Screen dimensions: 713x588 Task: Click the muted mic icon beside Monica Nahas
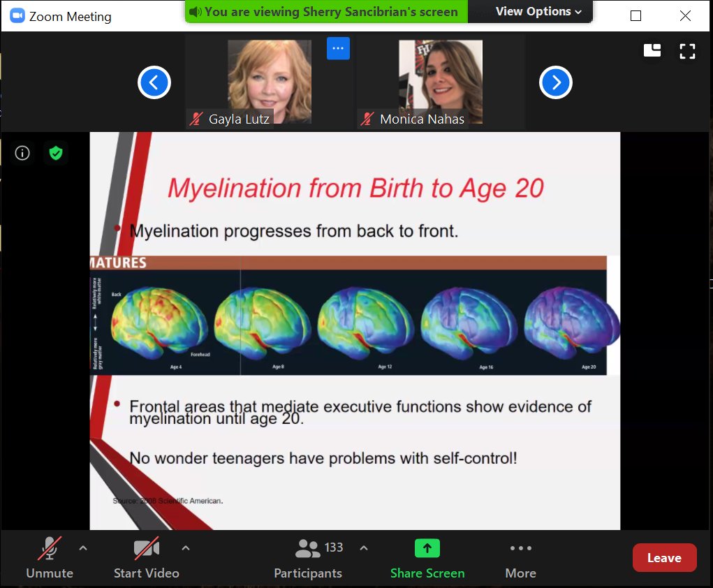(x=367, y=119)
